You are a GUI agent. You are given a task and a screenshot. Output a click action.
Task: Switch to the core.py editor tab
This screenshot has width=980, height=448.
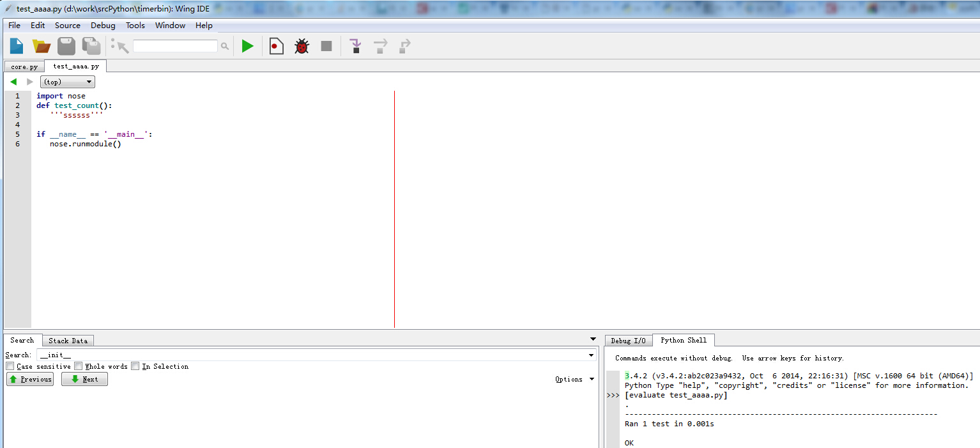coord(24,66)
